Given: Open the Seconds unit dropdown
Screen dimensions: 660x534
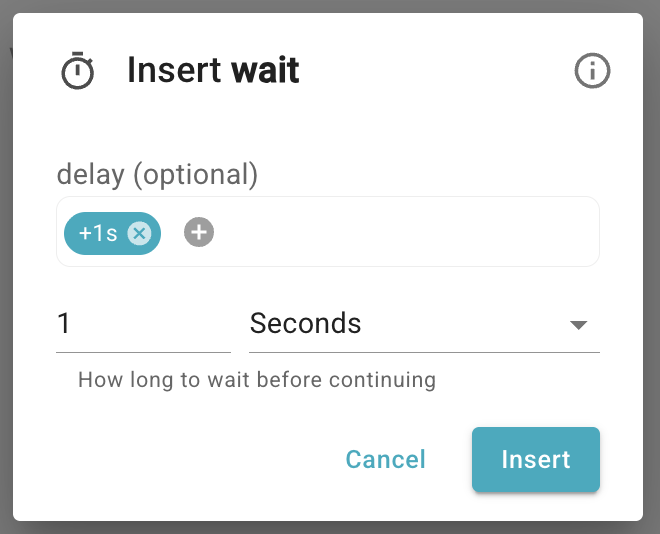Looking at the screenshot, I should (x=423, y=324).
